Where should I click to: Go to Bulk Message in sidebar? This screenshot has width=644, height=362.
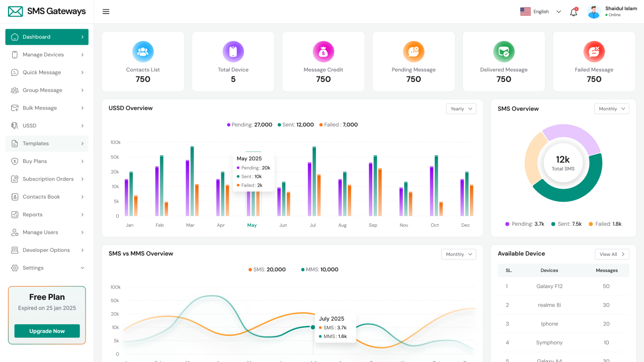click(47, 108)
